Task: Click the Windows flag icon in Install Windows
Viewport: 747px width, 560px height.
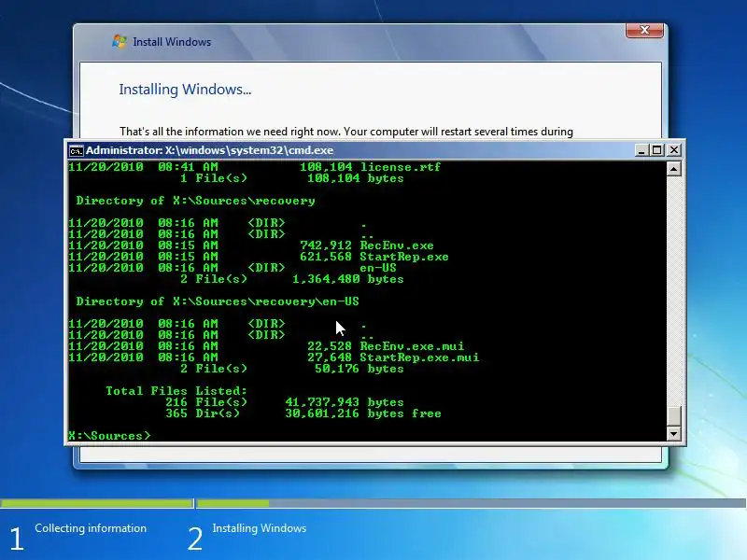Action: pyautogui.click(x=120, y=41)
